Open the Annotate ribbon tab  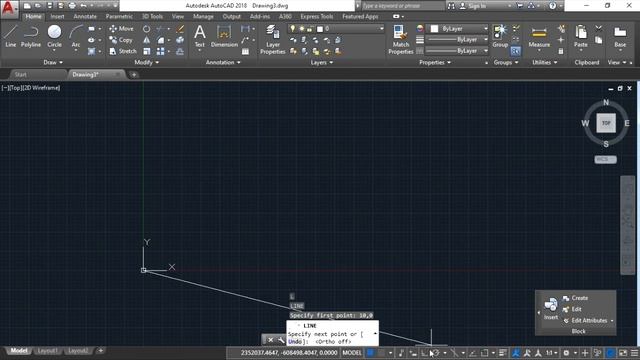click(x=85, y=16)
